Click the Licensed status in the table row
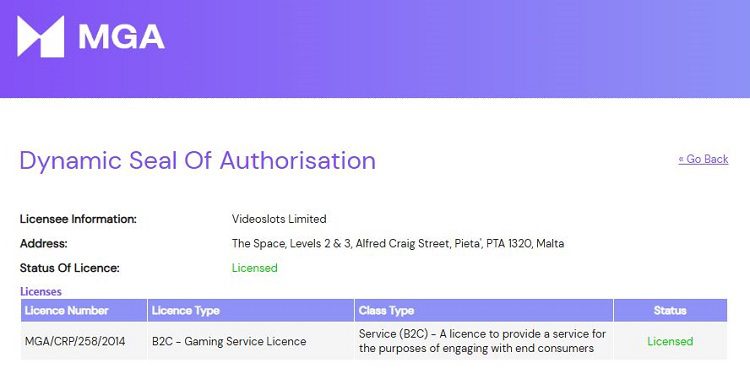The width and height of the screenshot is (750, 374). click(670, 341)
